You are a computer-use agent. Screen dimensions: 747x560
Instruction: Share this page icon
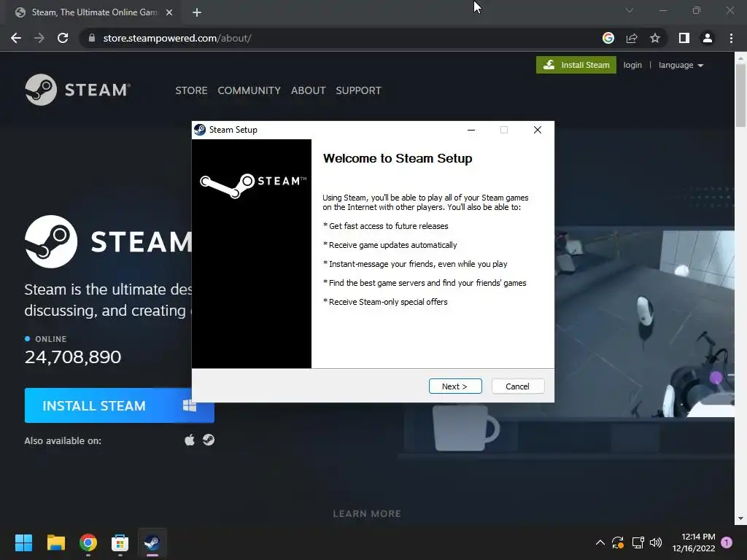click(632, 38)
